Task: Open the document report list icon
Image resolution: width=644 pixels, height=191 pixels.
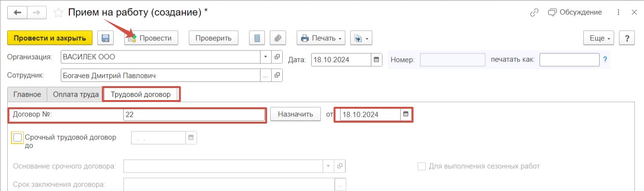Action: point(257,38)
